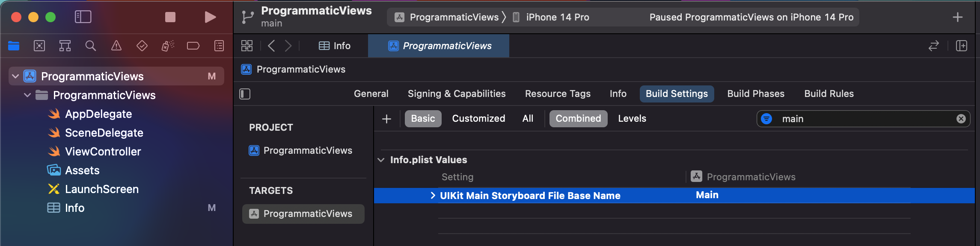Collapse the ProgrammaticViews folder group
The image size is (980, 246).
[27, 95]
